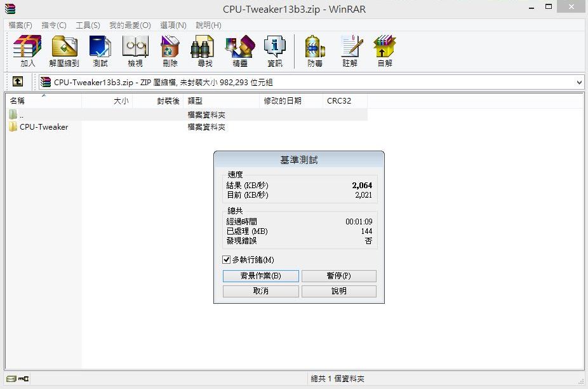588x389 pixels.
Task: Show archive 資訊 (Info) icon
Action: click(x=275, y=51)
